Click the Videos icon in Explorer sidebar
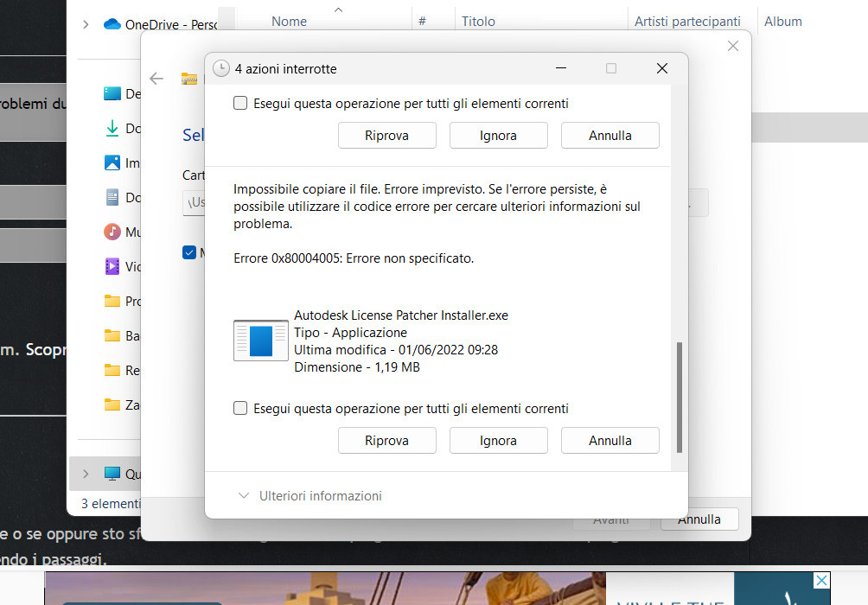 (112, 266)
